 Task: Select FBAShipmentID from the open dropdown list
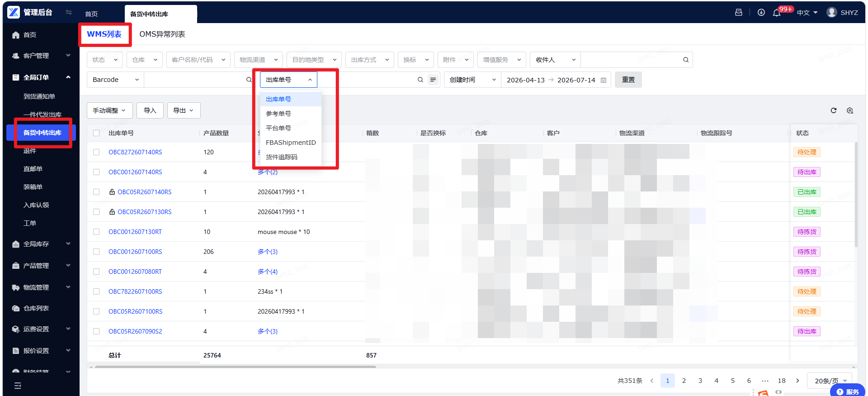pyautogui.click(x=291, y=143)
